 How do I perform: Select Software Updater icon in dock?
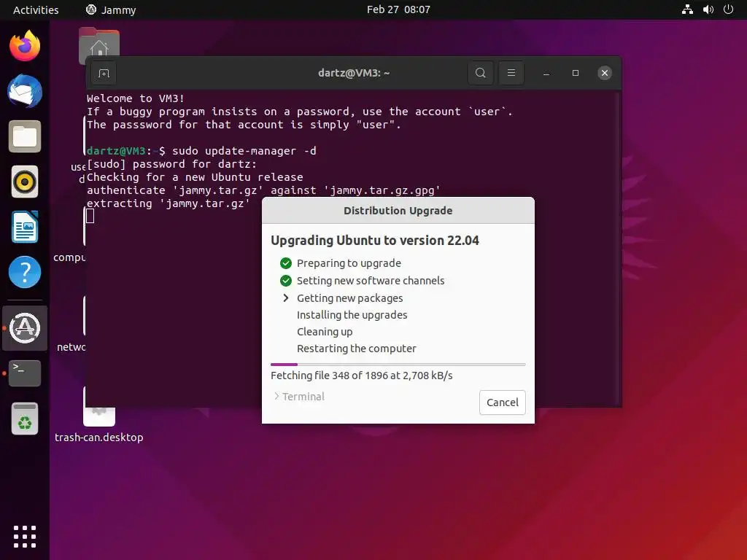[x=25, y=327]
